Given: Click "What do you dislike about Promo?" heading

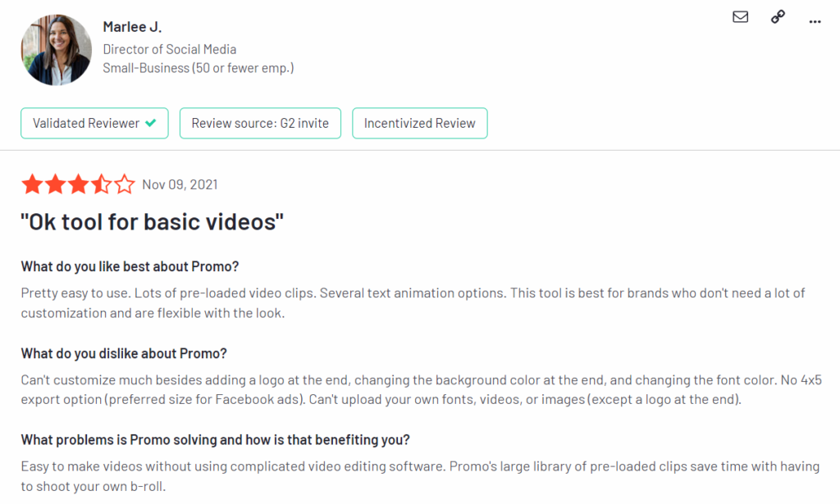Looking at the screenshot, I should coord(124,353).
